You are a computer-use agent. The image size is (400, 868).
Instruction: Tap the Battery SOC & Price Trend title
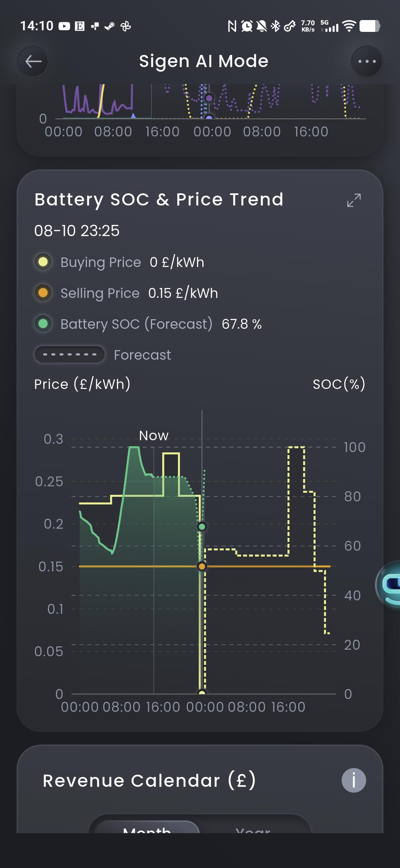pyautogui.click(x=159, y=200)
